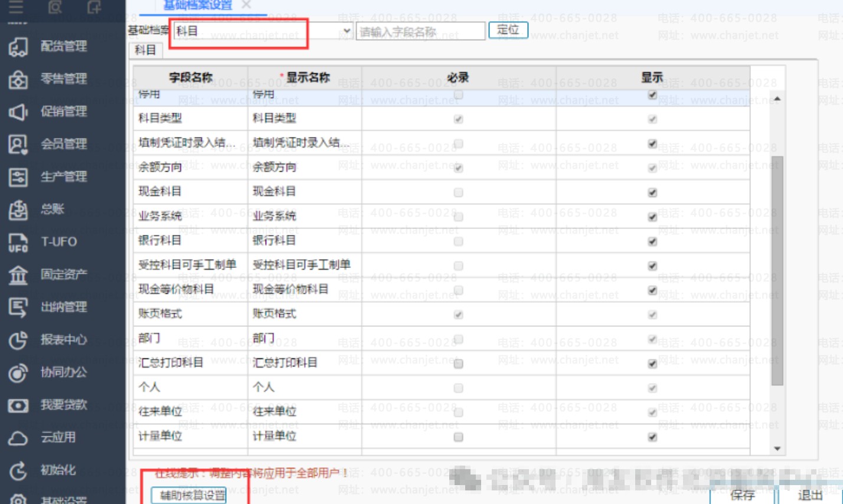
Task: Click the 退出 button
Action: pyautogui.click(x=809, y=495)
